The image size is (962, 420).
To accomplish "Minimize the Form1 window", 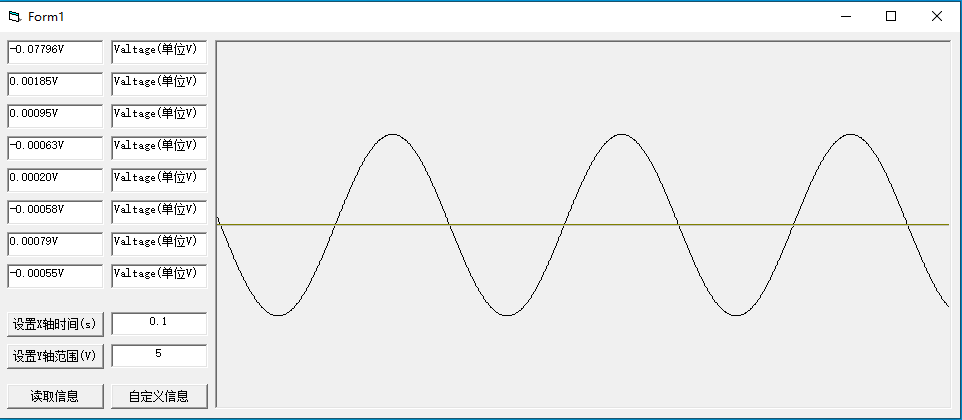I will [x=846, y=16].
